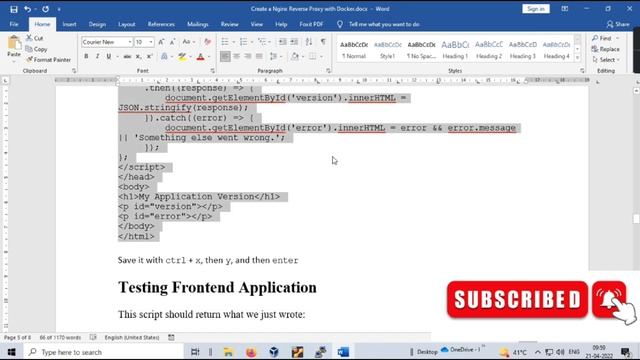Toggle Align Left paragraph alignment
640x360 pixels.
[225, 56]
